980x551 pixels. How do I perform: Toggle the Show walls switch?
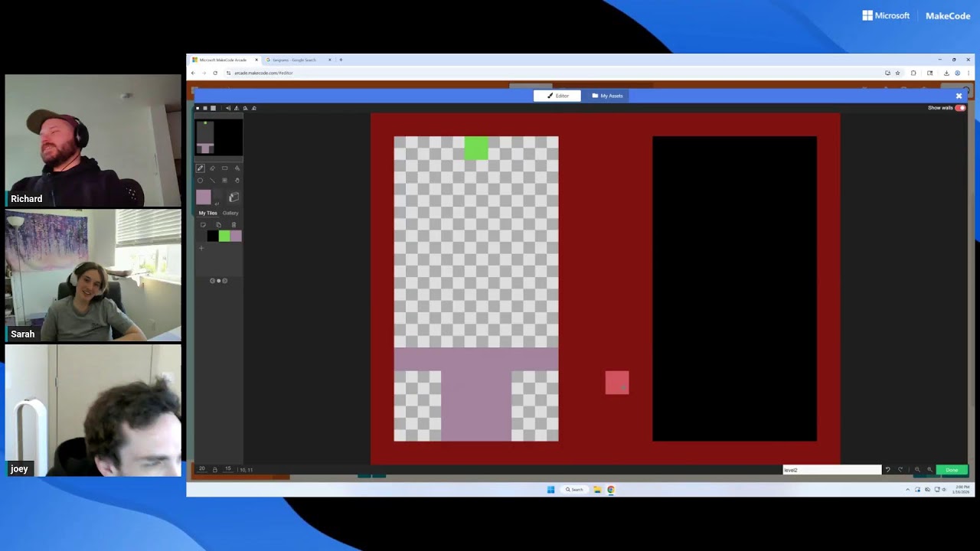click(x=960, y=108)
